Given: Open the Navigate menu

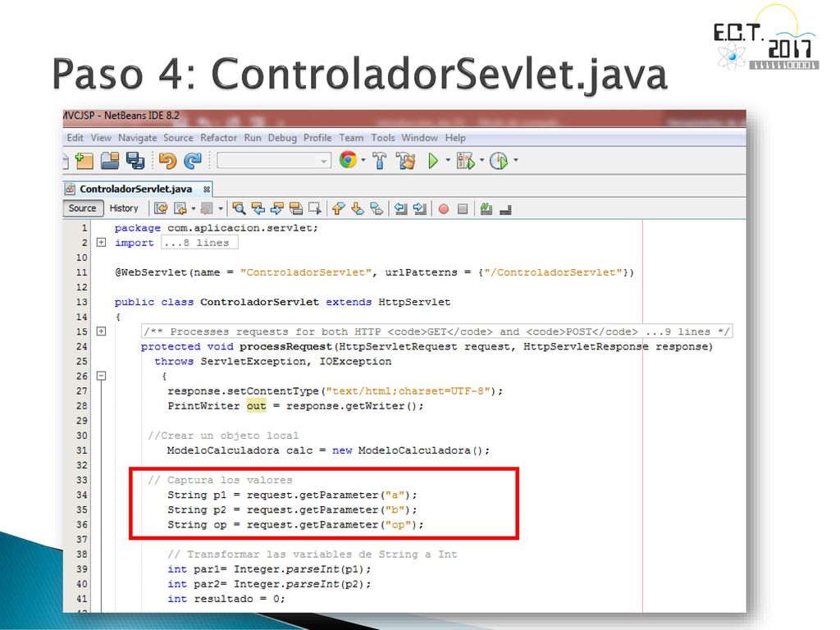Looking at the screenshot, I should [138, 138].
